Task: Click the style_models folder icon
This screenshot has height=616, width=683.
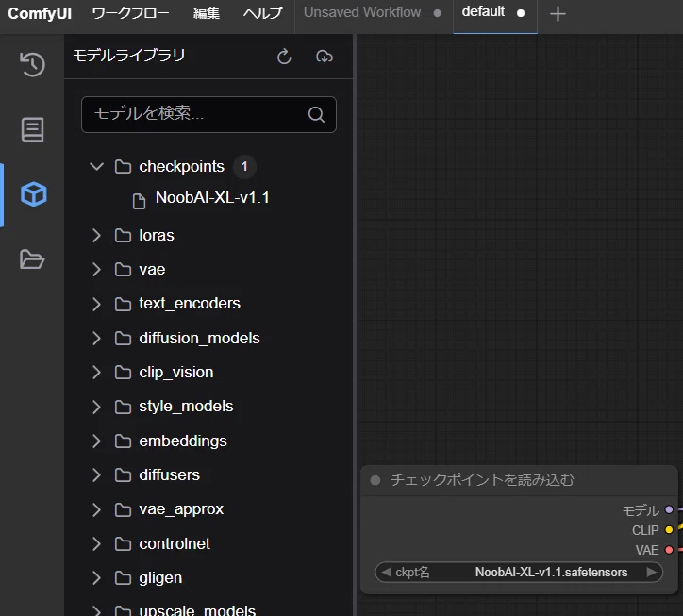Action: (x=123, y=407)
